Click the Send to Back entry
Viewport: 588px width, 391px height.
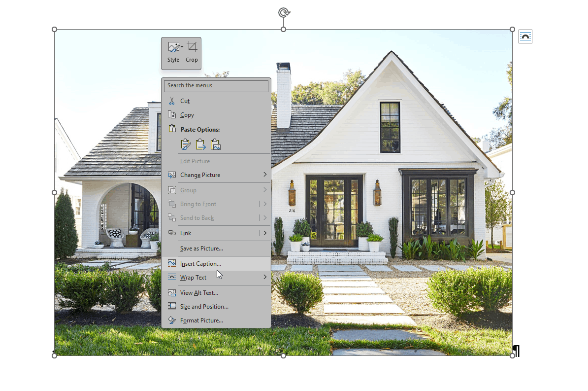(196, 217)
